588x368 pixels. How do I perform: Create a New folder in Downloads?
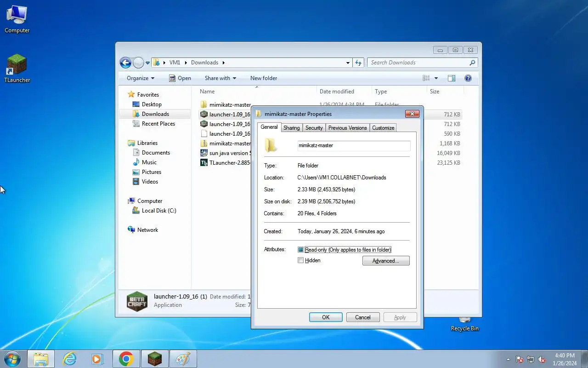264,78
